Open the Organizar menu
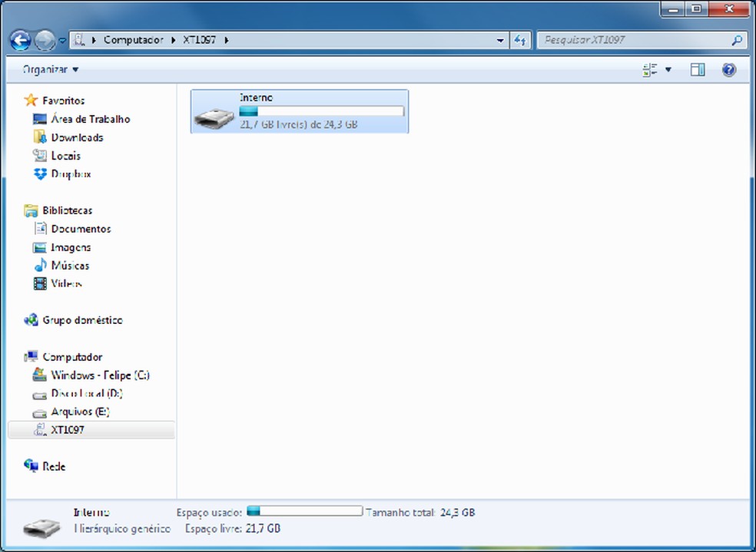 (x=51, y=69)
